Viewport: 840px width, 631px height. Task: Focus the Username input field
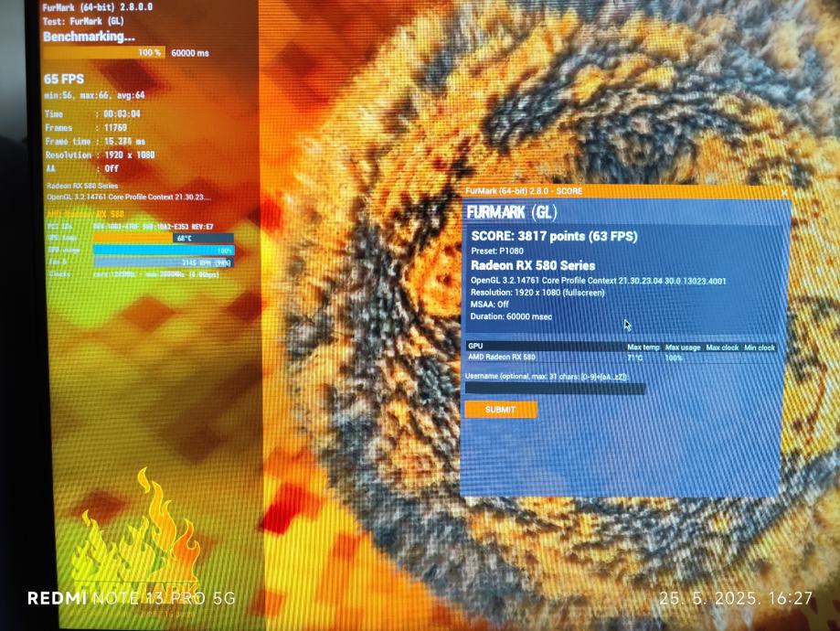pyautogui.click(x=555, y=388)
